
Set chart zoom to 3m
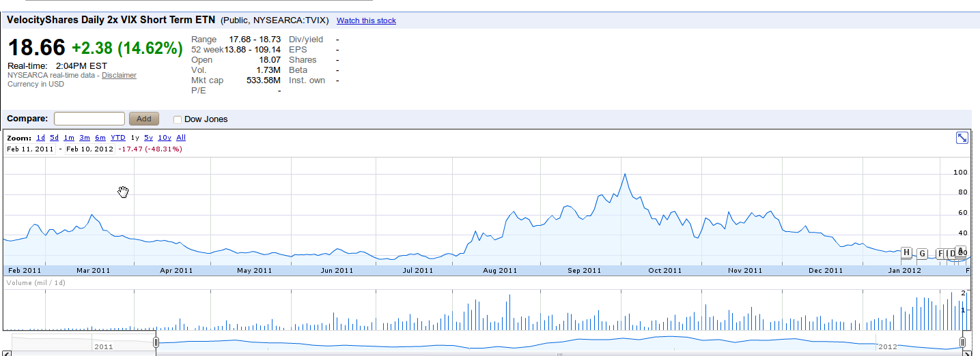85,138
